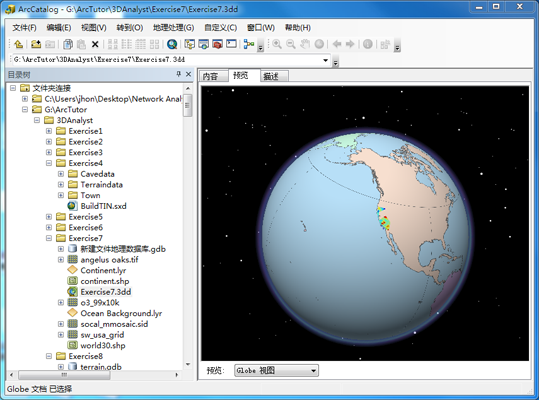The image size is (539, 400).
Task: Select the Large Icons view button
Action: point(112,44)
